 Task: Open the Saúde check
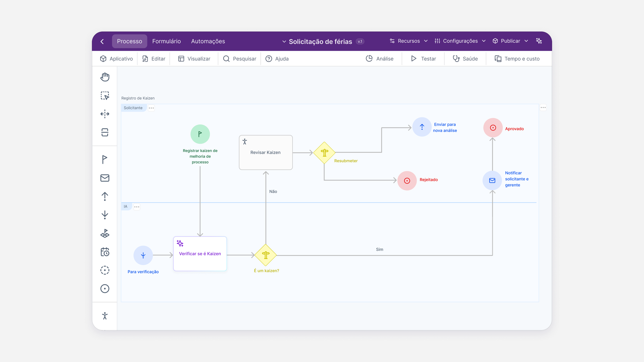(465, 59)
